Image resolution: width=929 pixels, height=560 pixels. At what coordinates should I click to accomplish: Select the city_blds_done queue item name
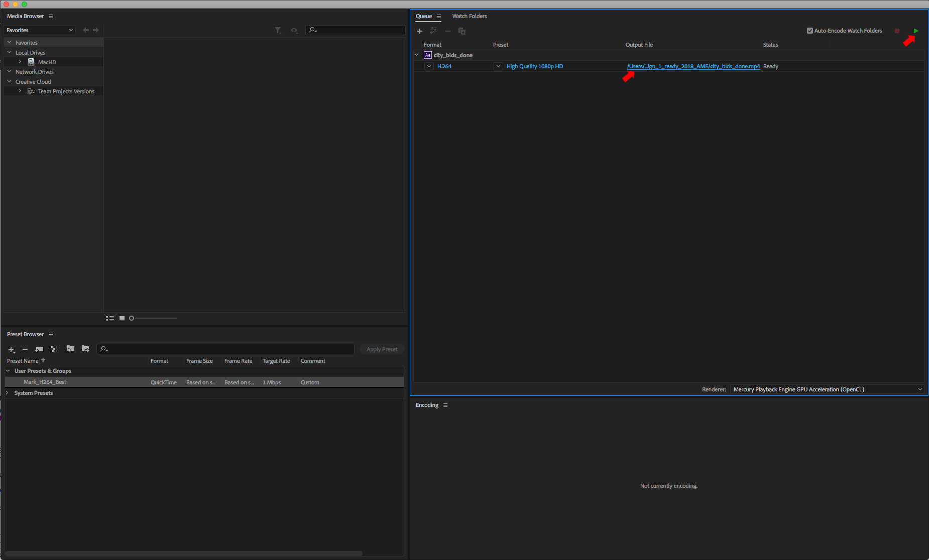pos(453,55)
